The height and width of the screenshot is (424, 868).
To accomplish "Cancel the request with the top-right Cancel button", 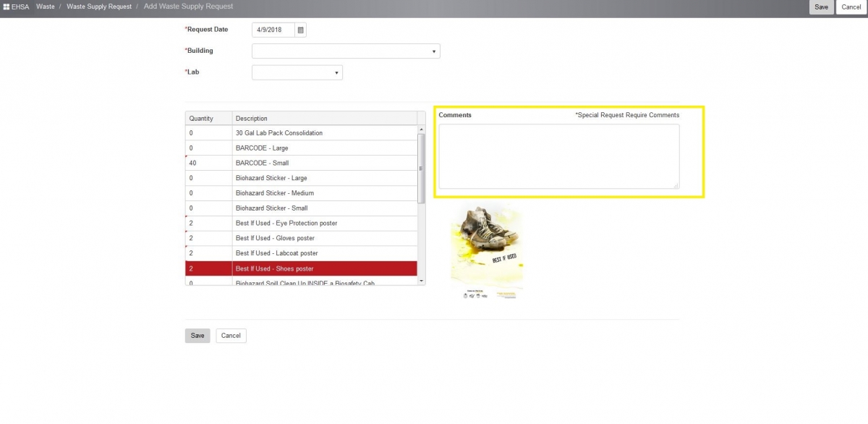I will (x=851, y=7).
